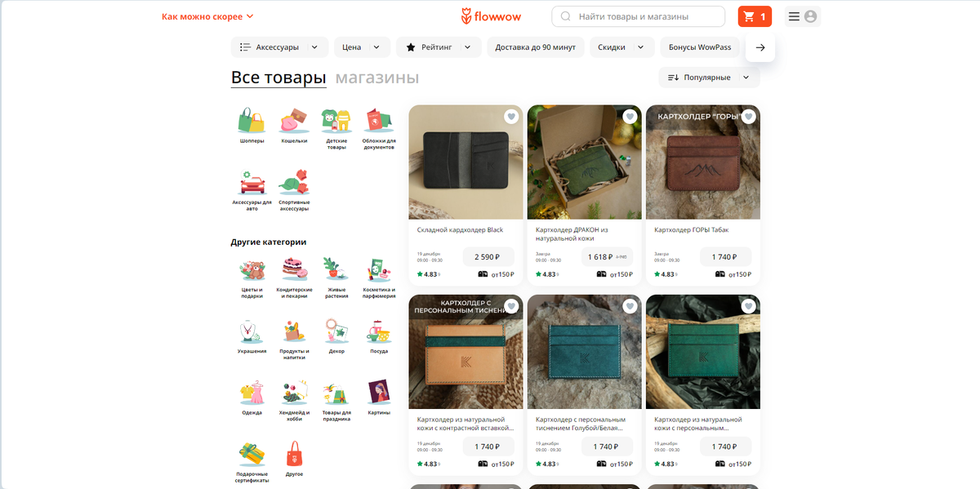This screenshot has width=980, height=489.
Task: Open the Складной кардхолдер Black title link
Action: tap(460, 230)
